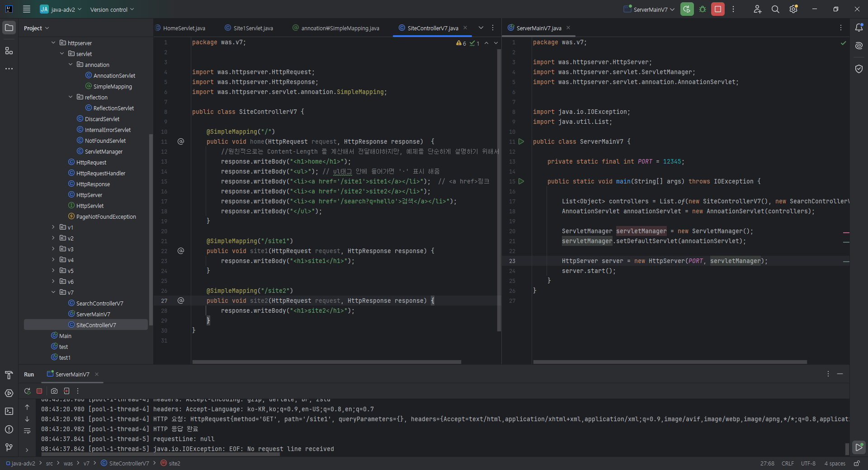Screen dimensions: 868x470
Task: Toggle read-only lock in the status bar
Action: (x=857, y=463)
